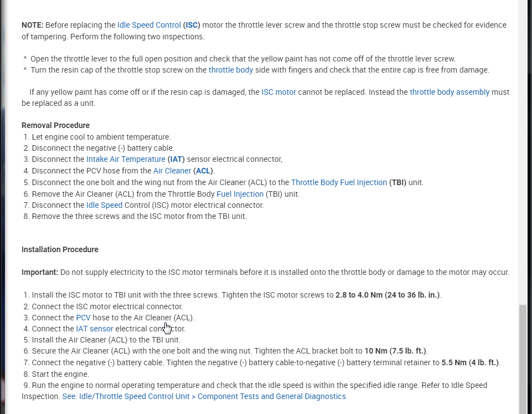532x414 pixels.
Task: Open the Idle Speed Control link in NOTE
Action: click(149, 25)
